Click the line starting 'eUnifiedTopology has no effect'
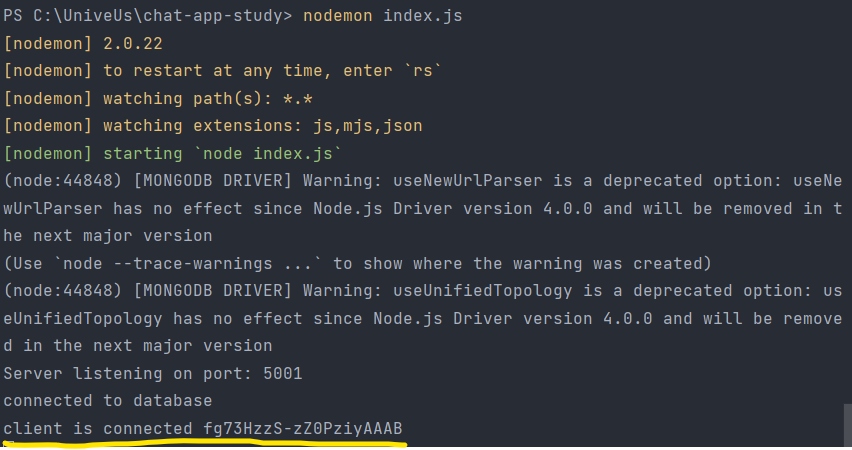852x450 pixels. click(423, 318)
